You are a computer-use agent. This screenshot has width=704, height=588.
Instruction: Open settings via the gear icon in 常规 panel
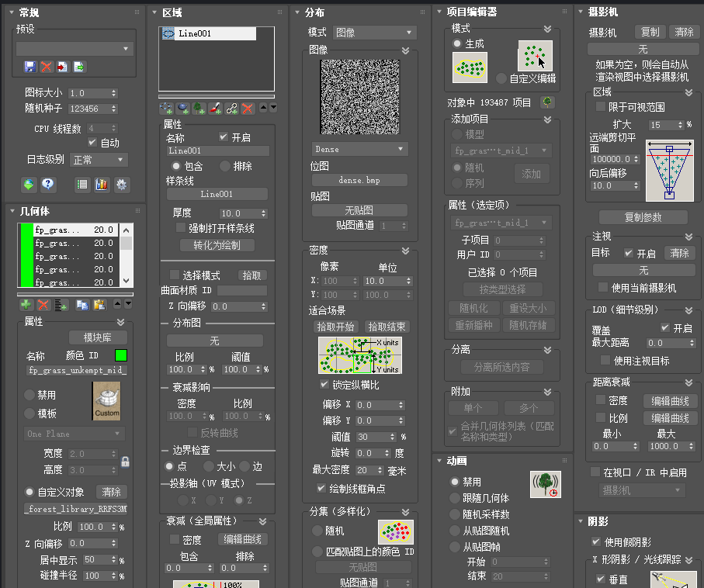pos(120,185)
